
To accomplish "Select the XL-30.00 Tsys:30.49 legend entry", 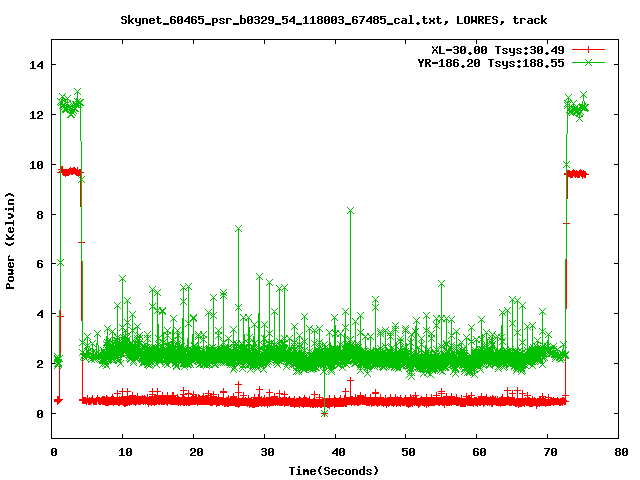I will tap(498, 50).
